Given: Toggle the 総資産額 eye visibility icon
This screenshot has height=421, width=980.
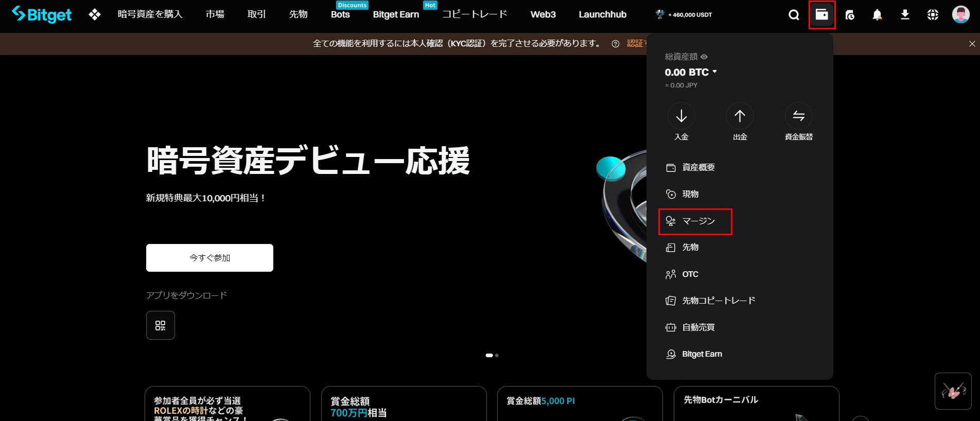Looking at the screenshot, I should pyautogui.click(x=704, y=57).
